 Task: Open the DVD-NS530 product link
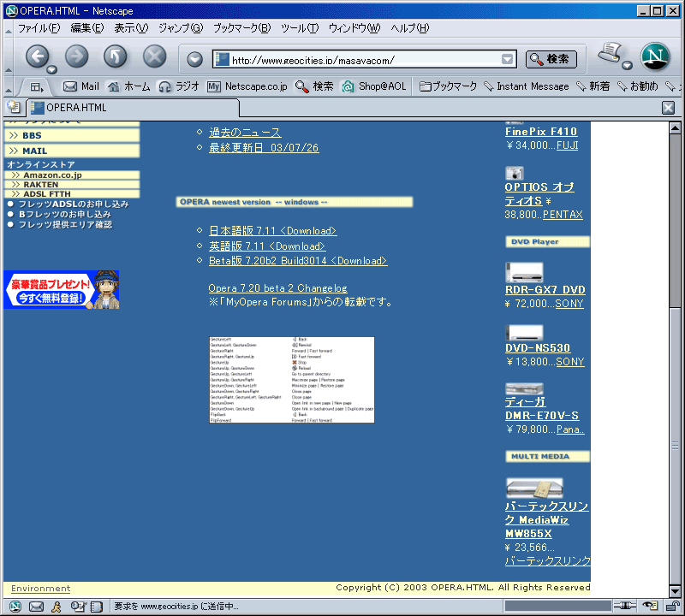pyautogui.click(x=538, y=348)
